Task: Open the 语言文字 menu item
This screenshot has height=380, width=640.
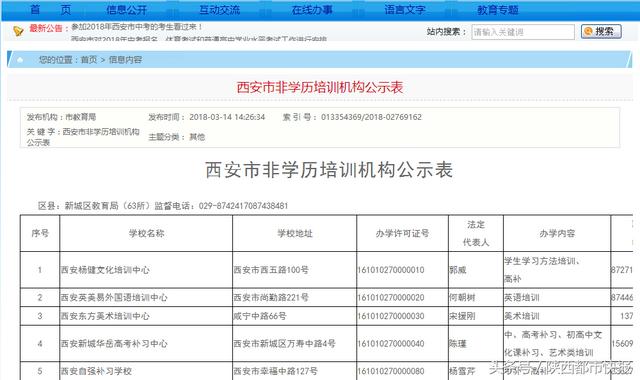Action: [x=404, y=9]
